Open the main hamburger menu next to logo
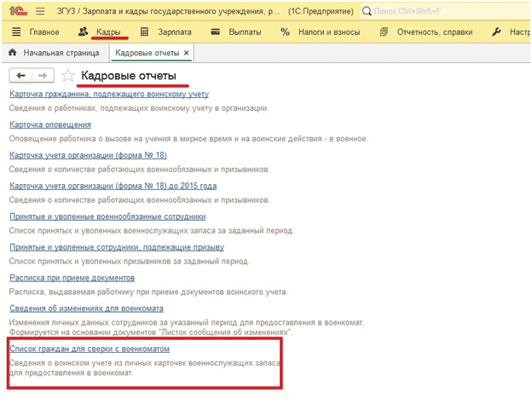This screenshot has height=410, width=532. (x=40, y=11)
